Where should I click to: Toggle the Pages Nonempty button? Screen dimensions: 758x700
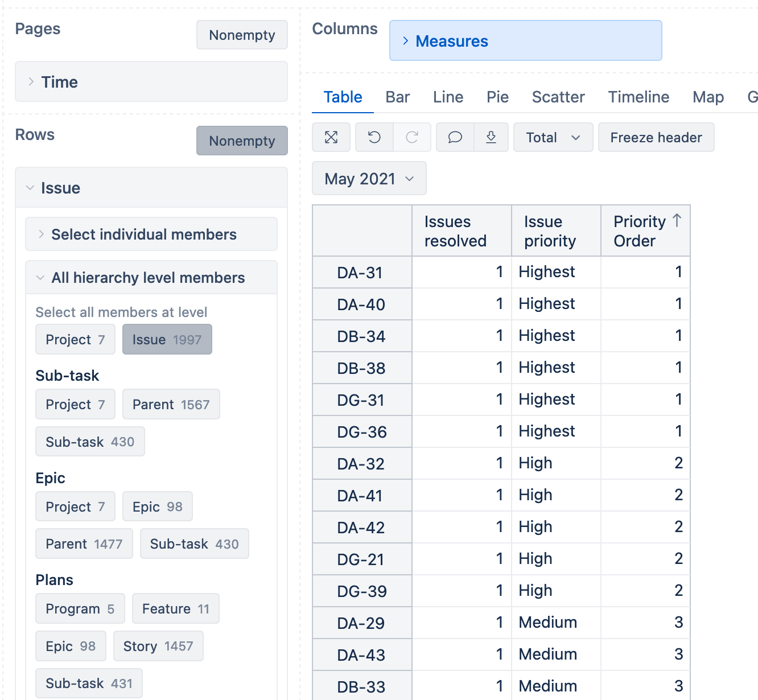coord(242,35)
